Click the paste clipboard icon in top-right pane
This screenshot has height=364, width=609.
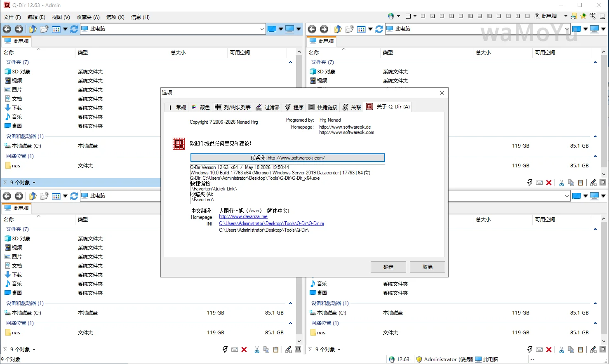click(581, 183)
